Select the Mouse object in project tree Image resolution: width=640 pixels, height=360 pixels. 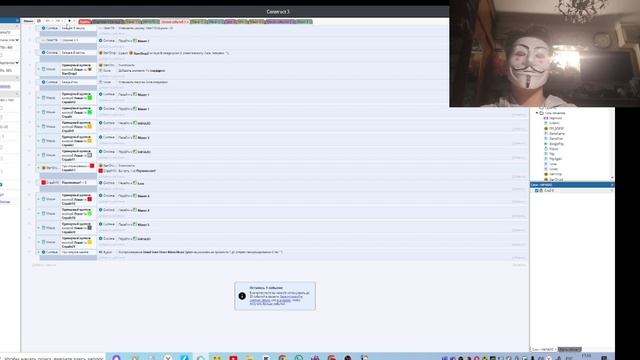(554, 149)
